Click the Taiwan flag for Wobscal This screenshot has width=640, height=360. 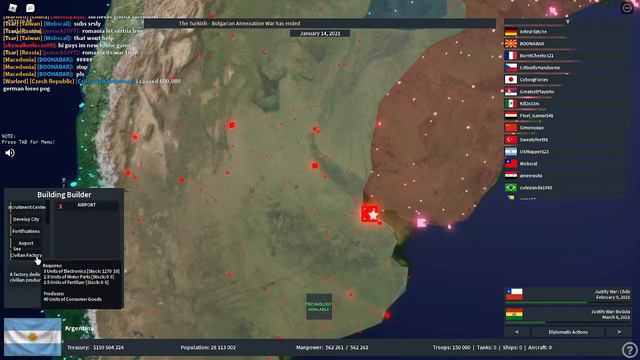pyautogui.click(x=511, y=164)
